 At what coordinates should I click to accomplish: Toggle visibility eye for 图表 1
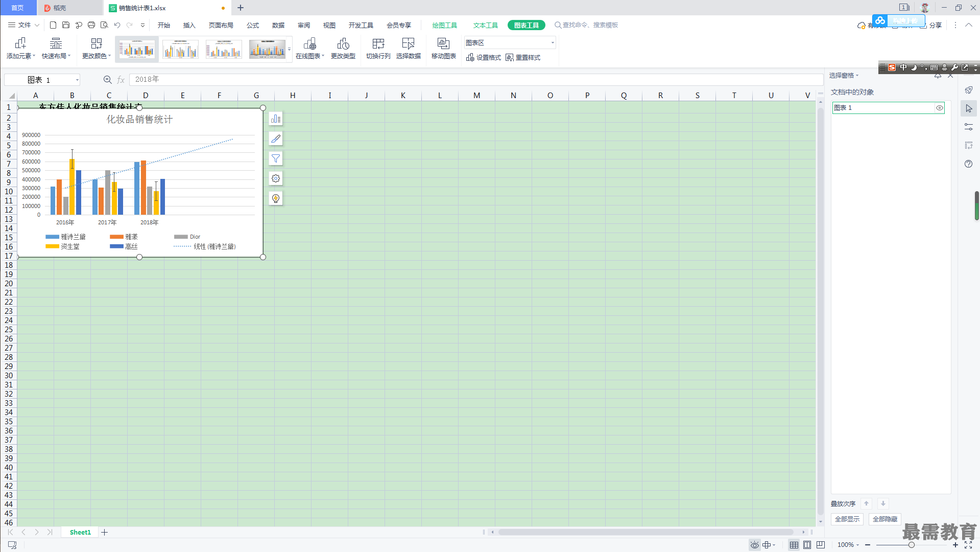939,108
